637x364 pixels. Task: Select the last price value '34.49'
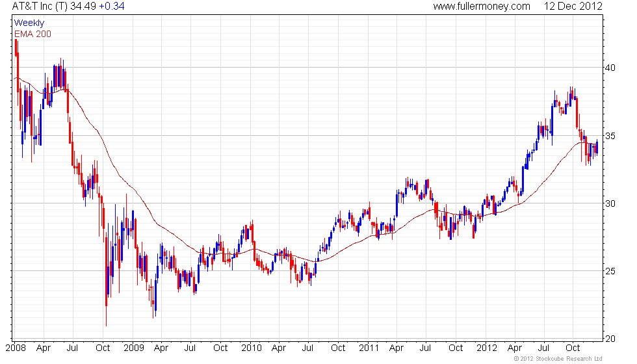(x=83, y=6)
